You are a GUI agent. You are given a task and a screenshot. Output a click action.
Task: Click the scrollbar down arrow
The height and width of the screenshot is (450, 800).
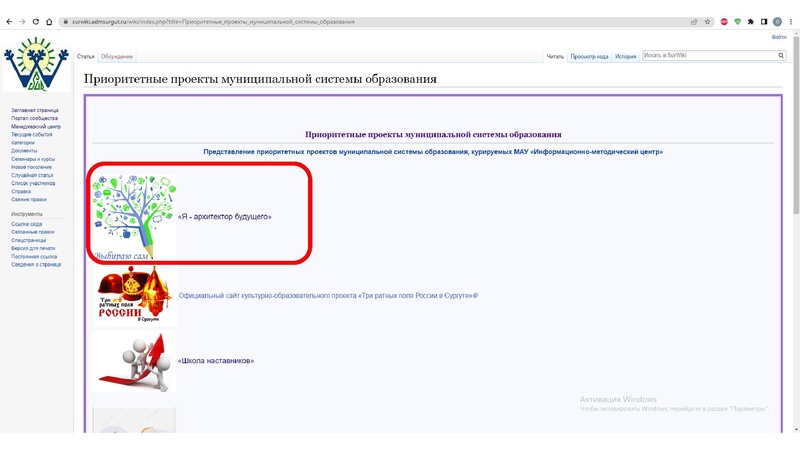click(796, 429)
